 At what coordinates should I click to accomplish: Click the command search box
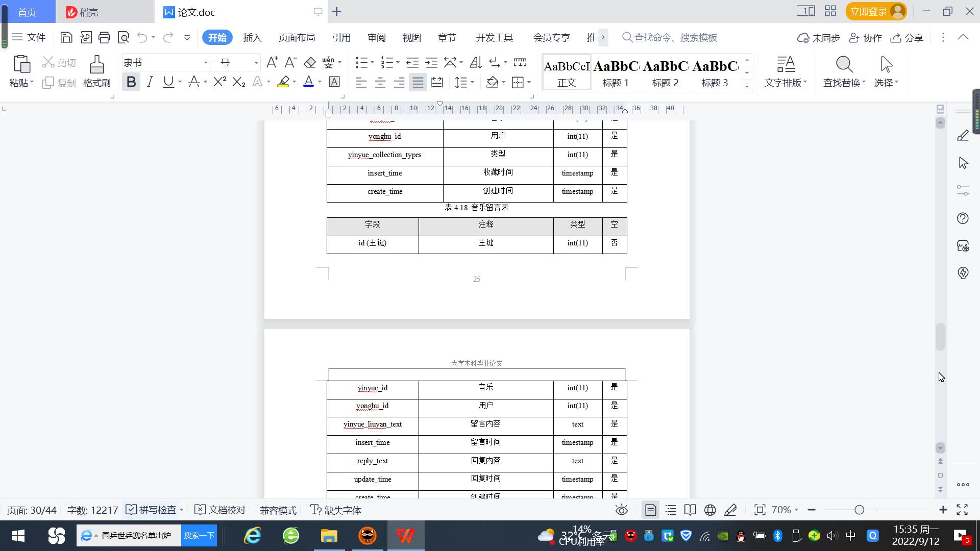(670, 37)
